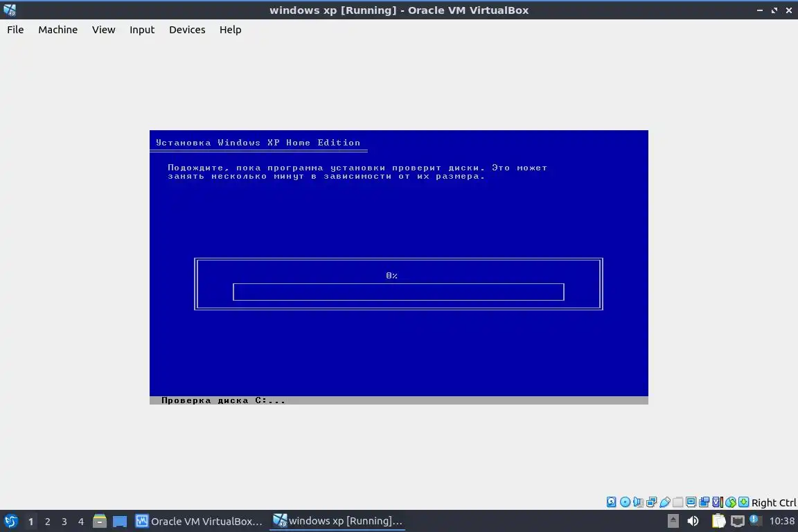Image resolution: width=798 pixels, height=532 pixels.
Task: Click the show desktop taskbar icon
Action: pos(120,522)
